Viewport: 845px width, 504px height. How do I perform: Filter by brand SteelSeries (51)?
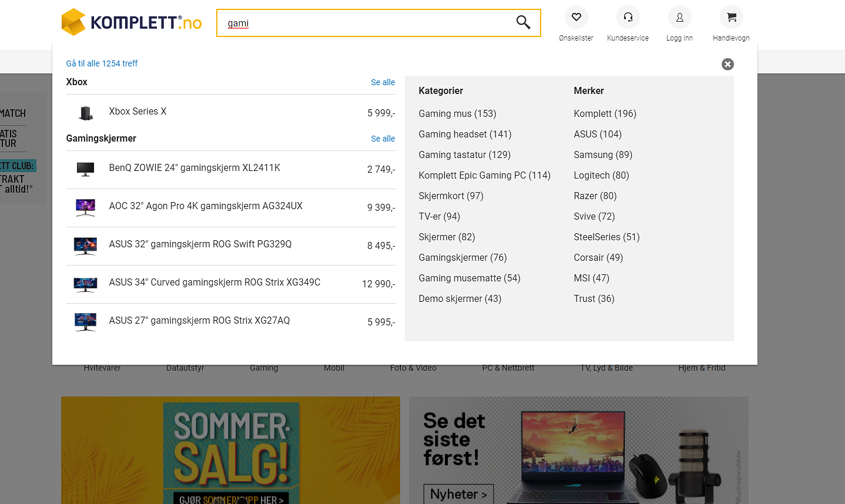tap(606, 237)
